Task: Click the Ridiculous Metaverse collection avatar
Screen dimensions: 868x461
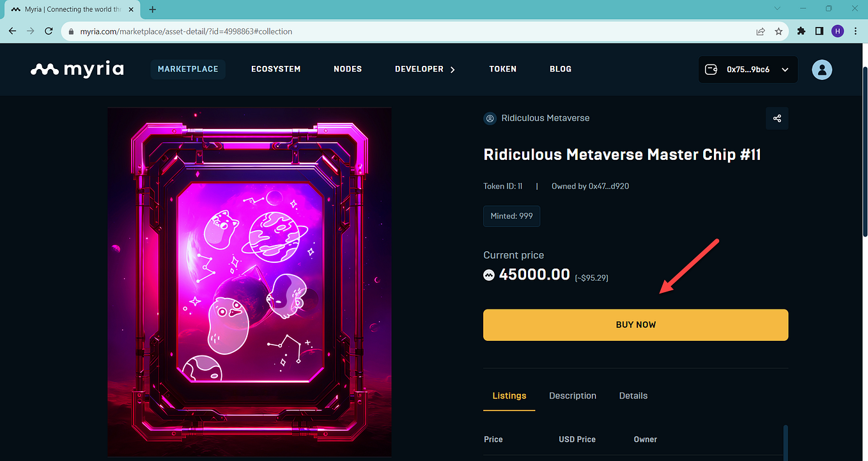Action: [490, 118]
